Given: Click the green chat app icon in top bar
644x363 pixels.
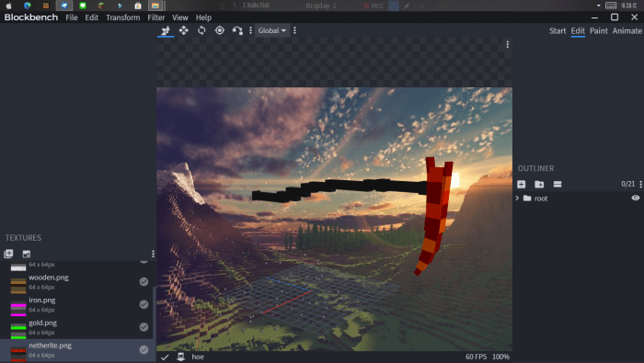Looking at the screenshot, I should (x=83, y=6).
